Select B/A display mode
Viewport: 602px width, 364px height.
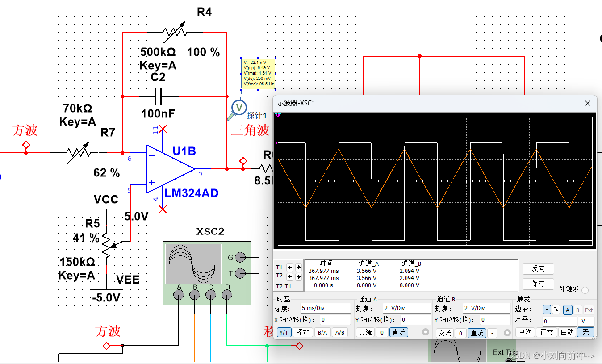[x=322, y=332]
